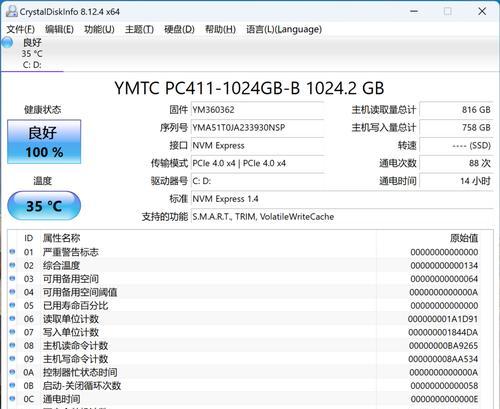Click the status dot beside 0C 通电时间
Viewport: 500px width, 409px height.
click(x=12, y=398)
